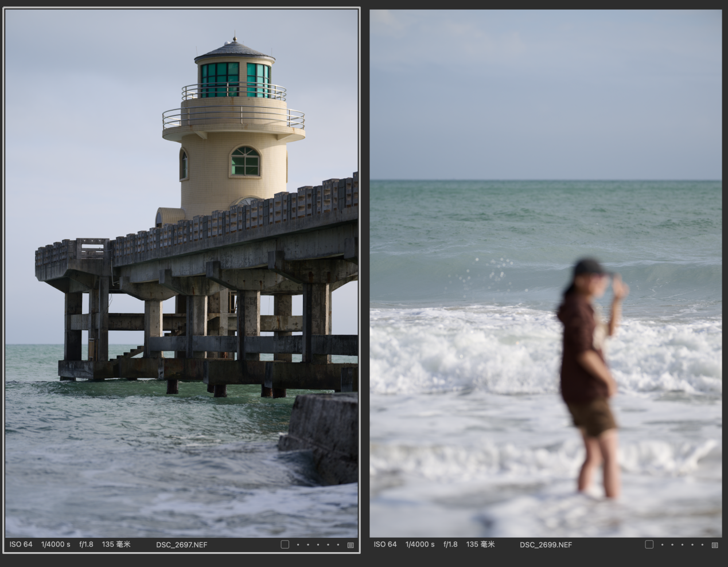Click the DSC_2699.NEF filename label
The height and width of the screenshot is (567, 728).
[546, 545]
